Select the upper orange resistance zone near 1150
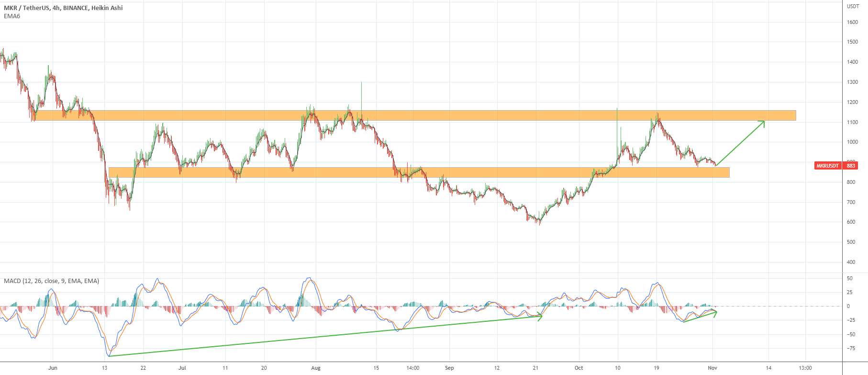 tap(415, 115)
